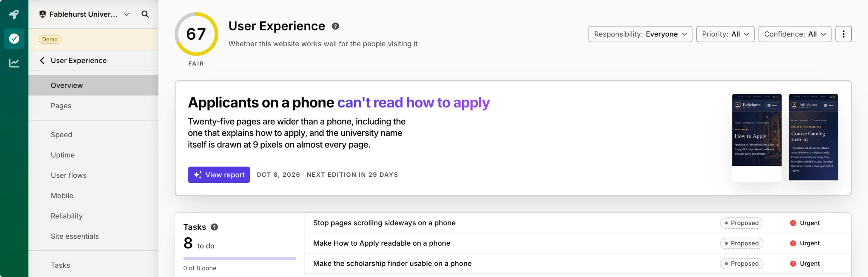Open Reliability section in sidebar
Screen dimensions: 868x277
click(x=93, y=216)
